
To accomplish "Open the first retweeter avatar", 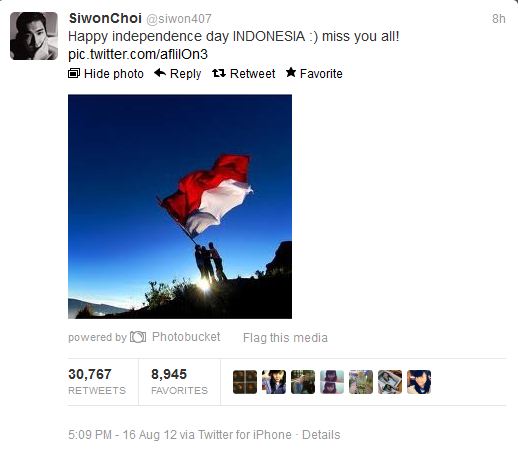I will [245, 382].
